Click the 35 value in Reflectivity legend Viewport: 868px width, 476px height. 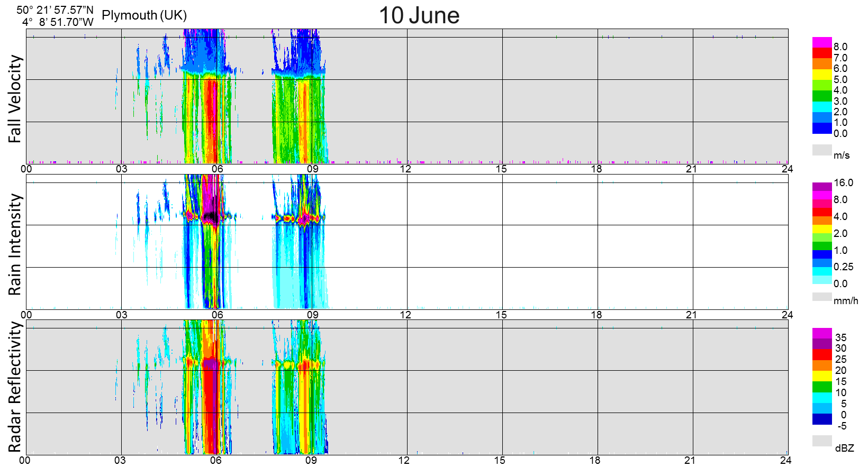[841, 337]
